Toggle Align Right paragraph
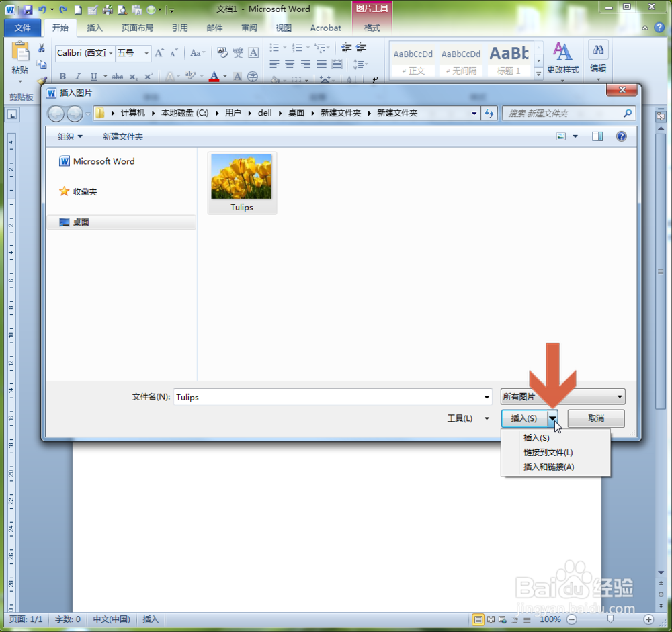672x632 pixels. click(x=306, y=64)
